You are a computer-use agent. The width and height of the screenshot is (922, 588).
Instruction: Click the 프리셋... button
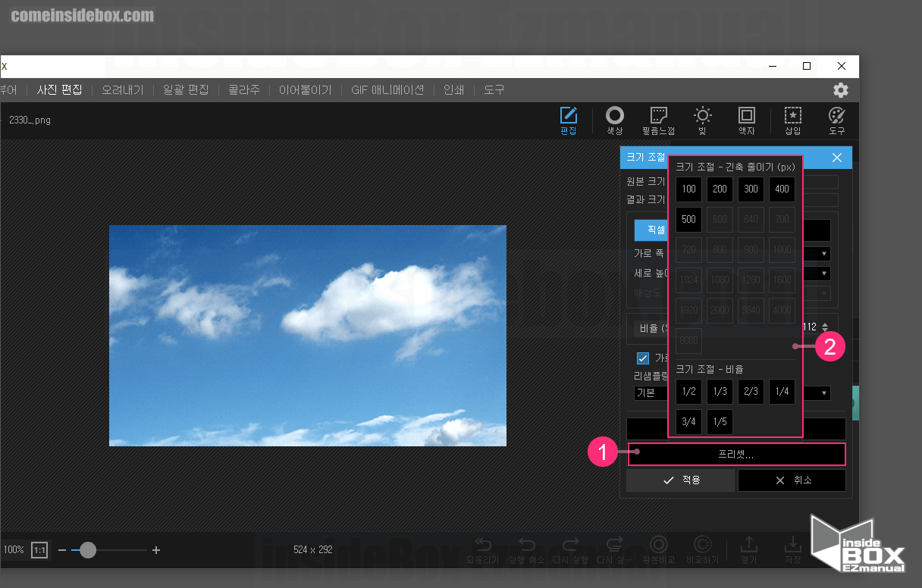pyautogui.click(x=735, y=455)
